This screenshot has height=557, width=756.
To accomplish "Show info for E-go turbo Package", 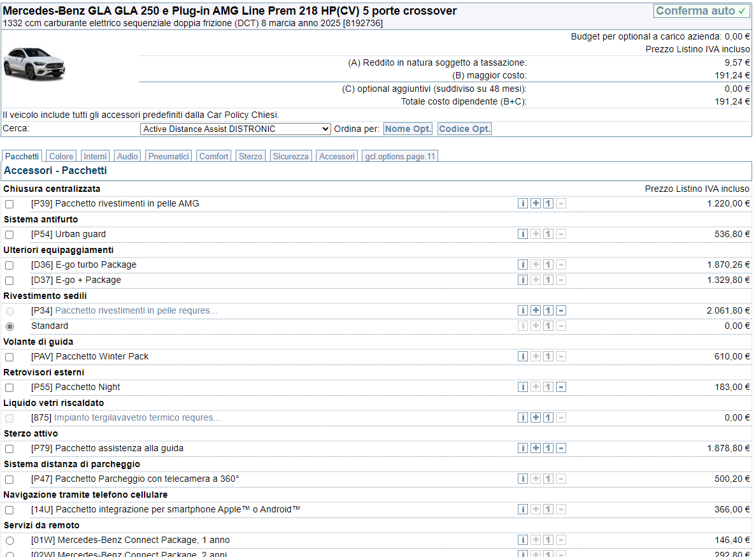I will pyautogui.click(x=523, y=264).
